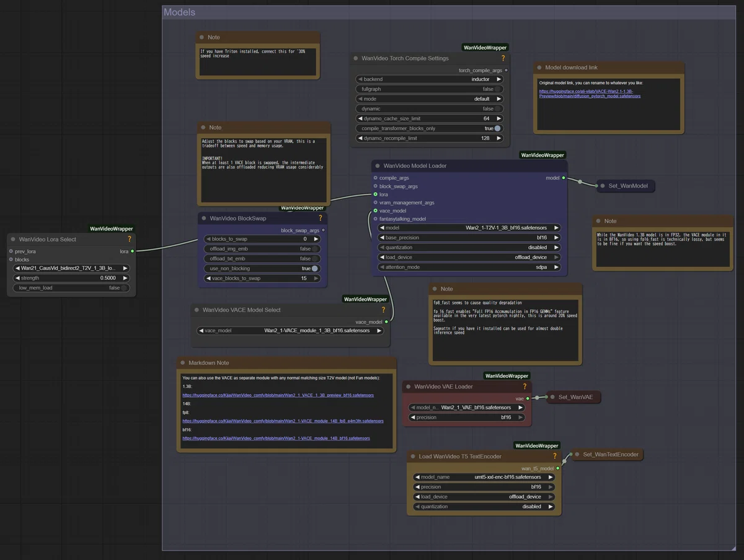Click the compile_args input port

(x=375, y=178)
